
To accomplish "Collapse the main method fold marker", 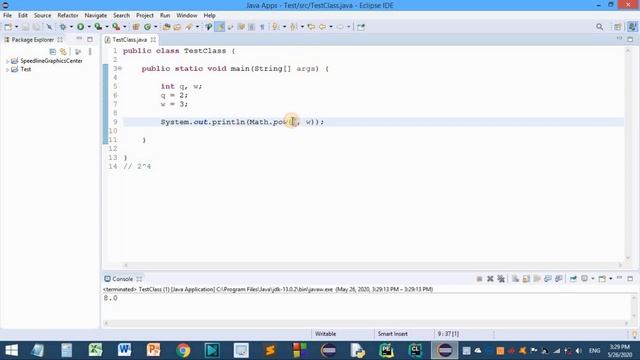I will [120, 69].
